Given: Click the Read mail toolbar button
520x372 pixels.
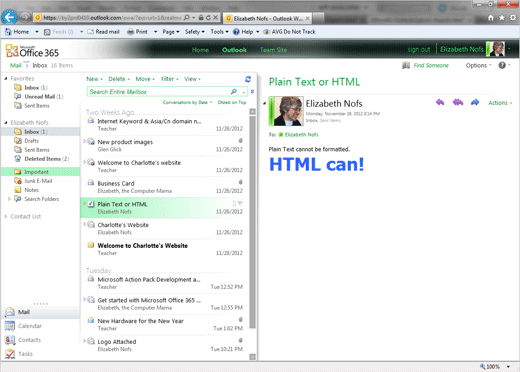Looking at the screenshot, I should coord(103,32).
